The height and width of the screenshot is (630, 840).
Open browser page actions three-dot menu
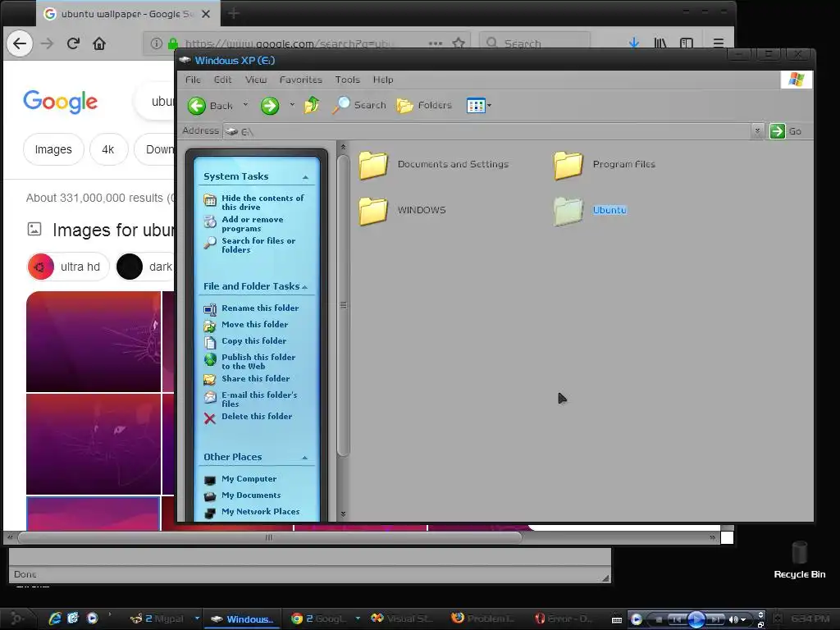pyautogui.click(x=436, y=43)
